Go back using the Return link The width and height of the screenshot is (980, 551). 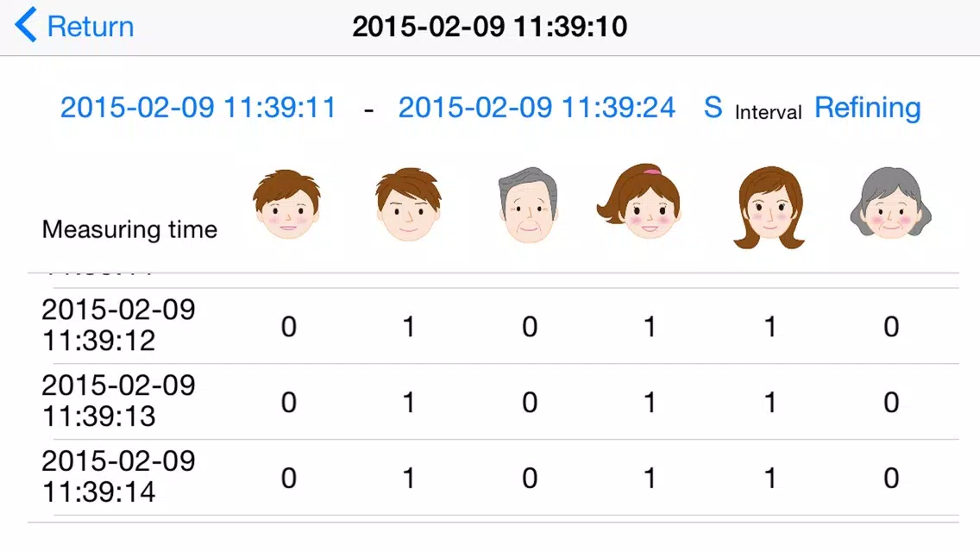(x=90, y=26)
